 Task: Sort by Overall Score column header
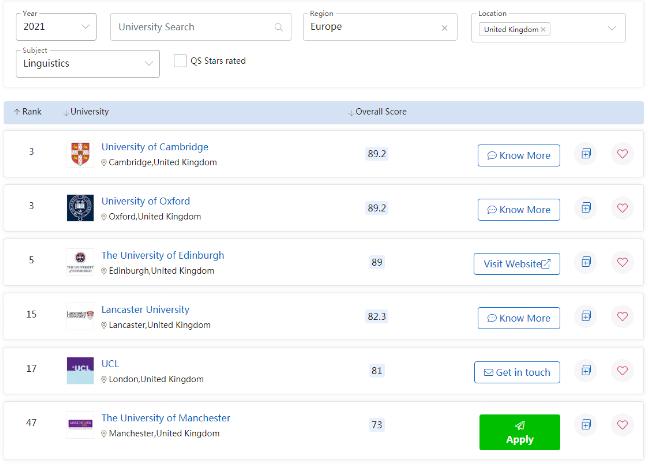tap(378, 112)
